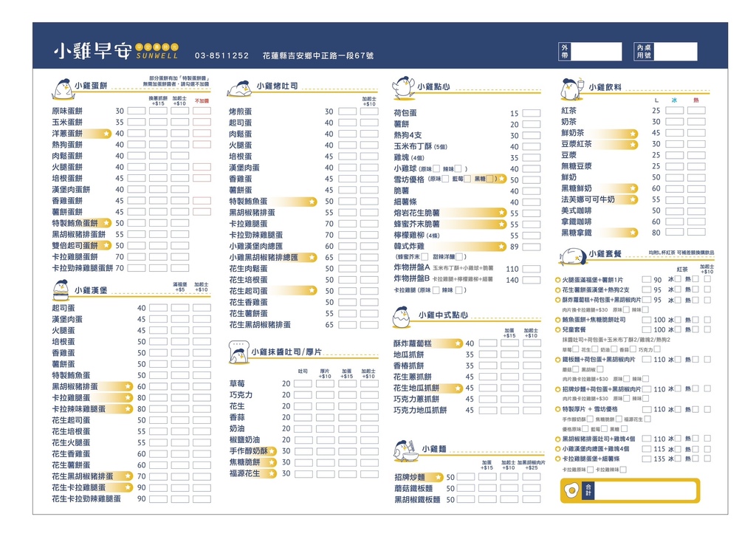Click the chick icon beside 小雞中式點心
756x542 pixels.
[x=402, y=317]
